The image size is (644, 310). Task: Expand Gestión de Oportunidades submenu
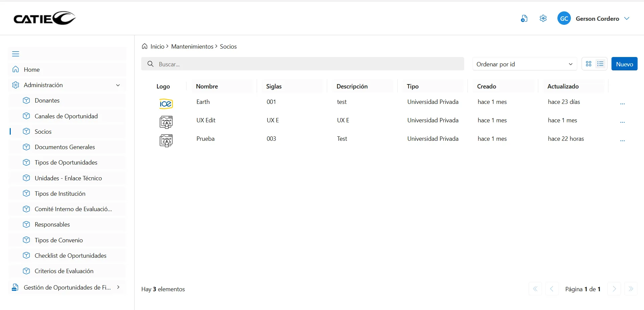118,287
